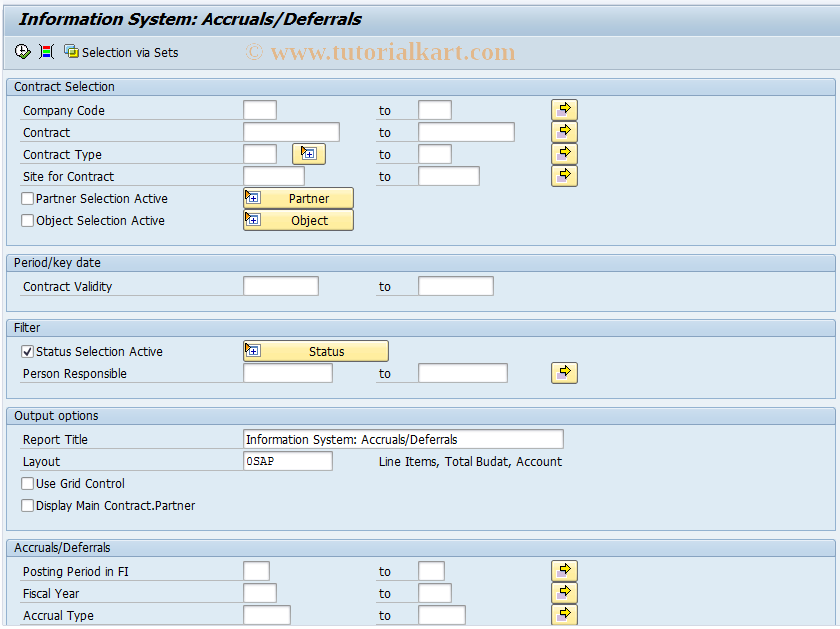Focus the Fiscal Year to field
The width and height of the screenshot is (840, 629).
pos(435,594)
